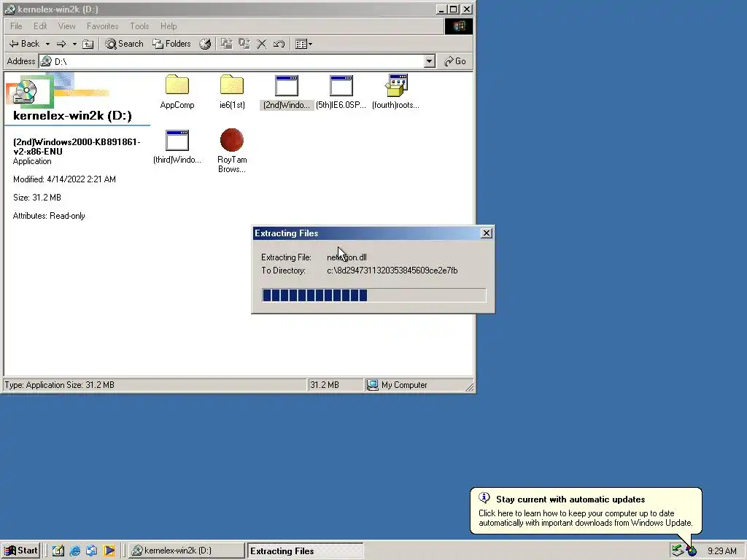
Task: Click the Windows Update tray icon
Action: pyautogui.click(x=692, y=551)
